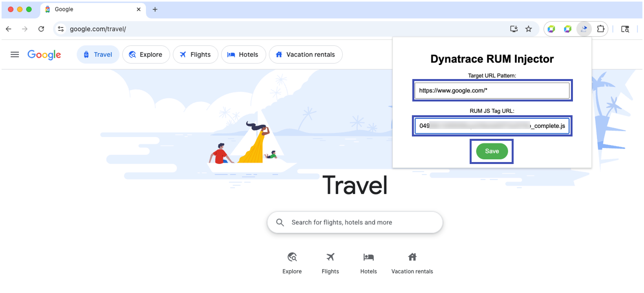
Task: Click the second green Dynatrace extension icon
Action: click(x=567, y=29)
